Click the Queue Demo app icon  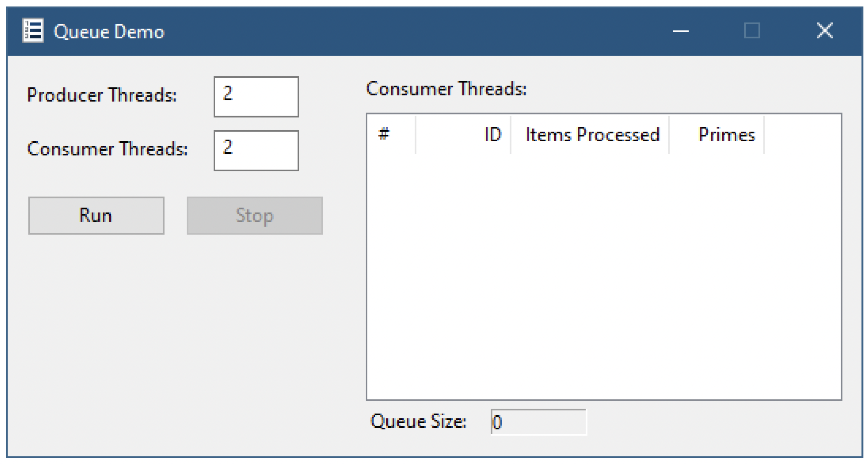[33, 31]
